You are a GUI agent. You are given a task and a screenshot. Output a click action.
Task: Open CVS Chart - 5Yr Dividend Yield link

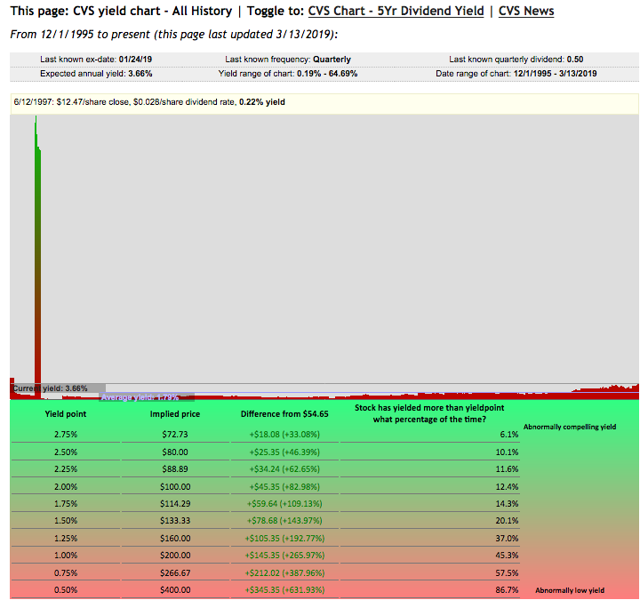396,11
